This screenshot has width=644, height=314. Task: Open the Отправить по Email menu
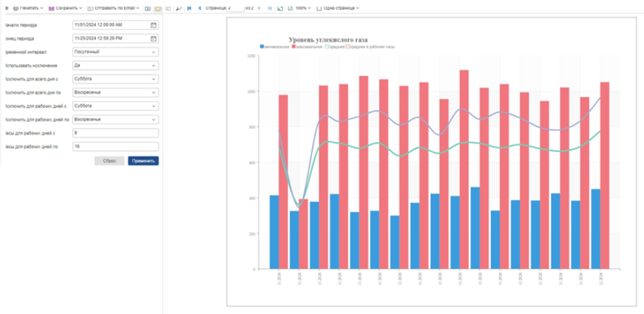pyautogui.click(x=114, y=8)
